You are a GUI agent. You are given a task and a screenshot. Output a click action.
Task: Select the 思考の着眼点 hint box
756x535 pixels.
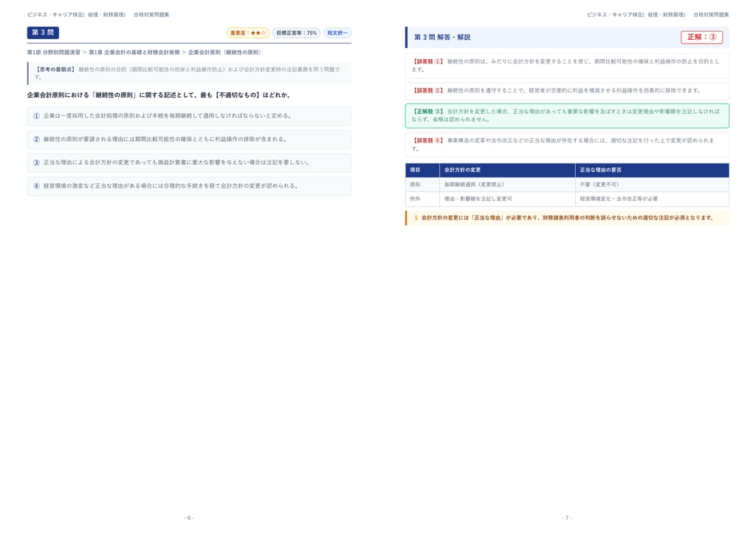[189, 73]
